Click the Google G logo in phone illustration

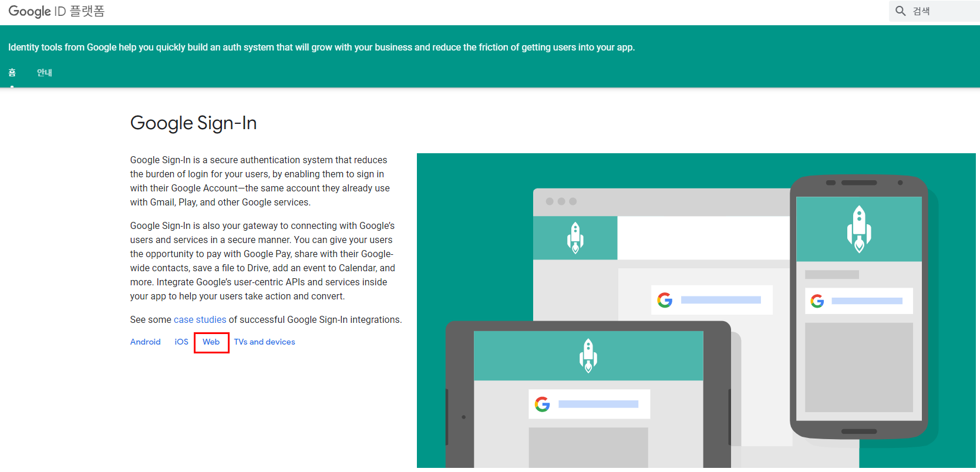click(x=817, y=301)
